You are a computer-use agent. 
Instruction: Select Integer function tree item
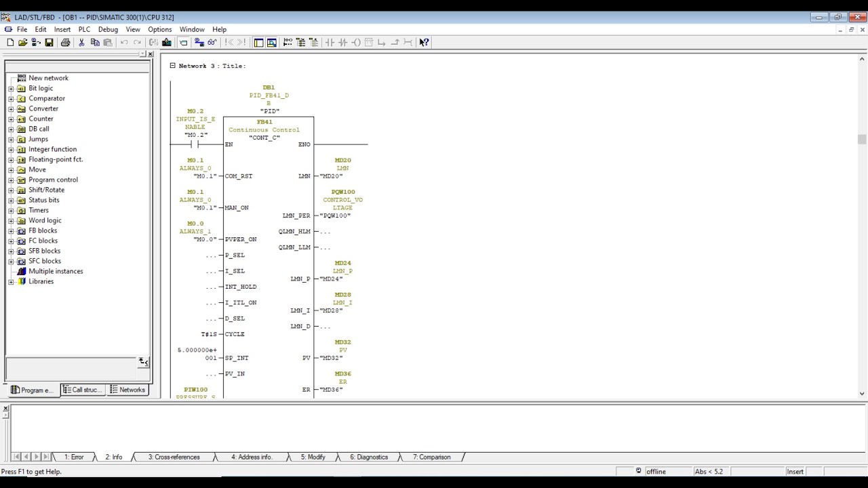[x=52, y=149]
